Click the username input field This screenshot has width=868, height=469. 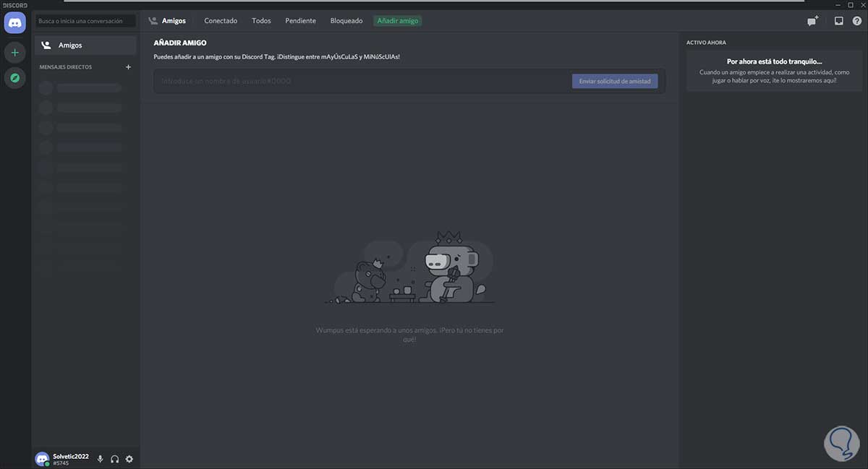(325, 80)
